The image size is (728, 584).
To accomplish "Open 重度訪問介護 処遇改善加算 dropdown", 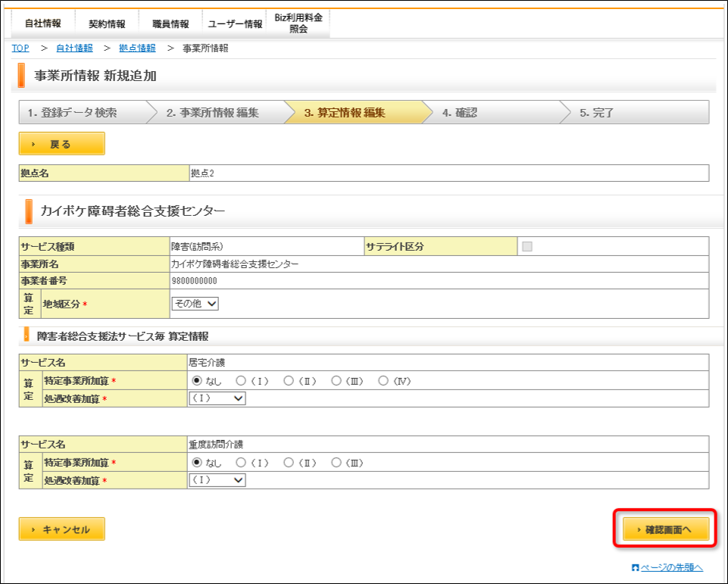I will 217,480.
